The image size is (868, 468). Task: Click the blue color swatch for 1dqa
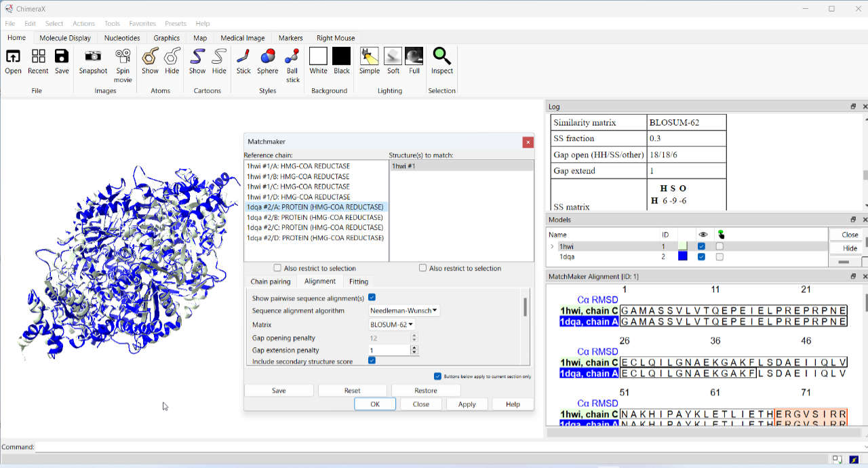click(x=682, y=257)
